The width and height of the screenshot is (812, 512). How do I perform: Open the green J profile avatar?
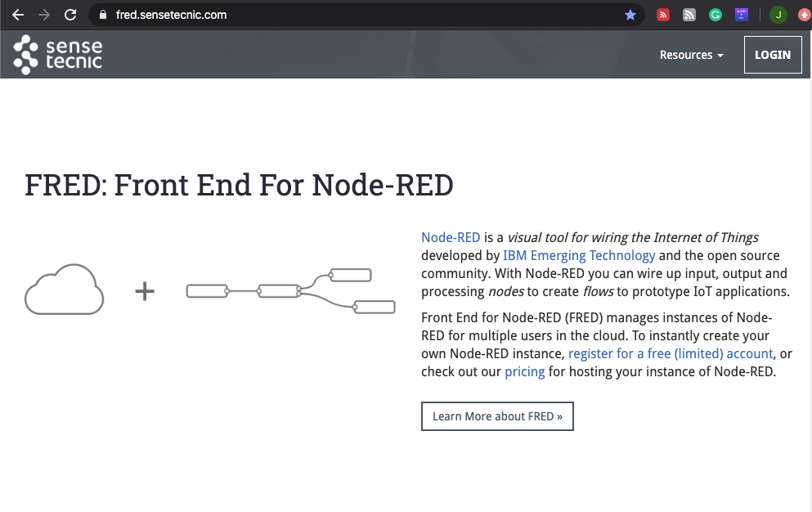point(778,15)
